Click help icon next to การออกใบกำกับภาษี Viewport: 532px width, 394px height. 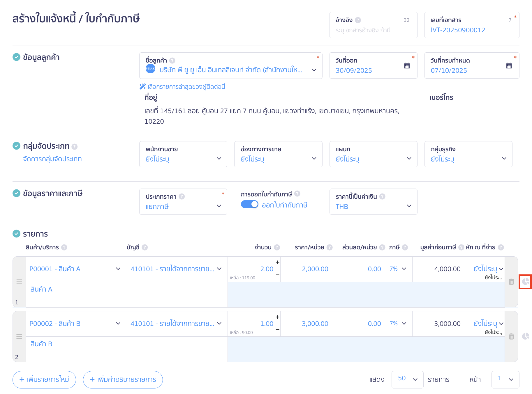(x=297, y=193)
